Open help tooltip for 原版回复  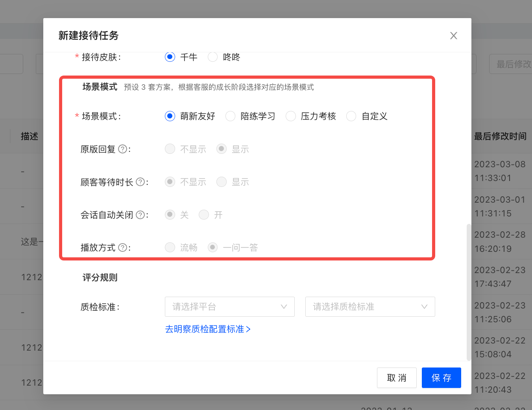[123, 149]
